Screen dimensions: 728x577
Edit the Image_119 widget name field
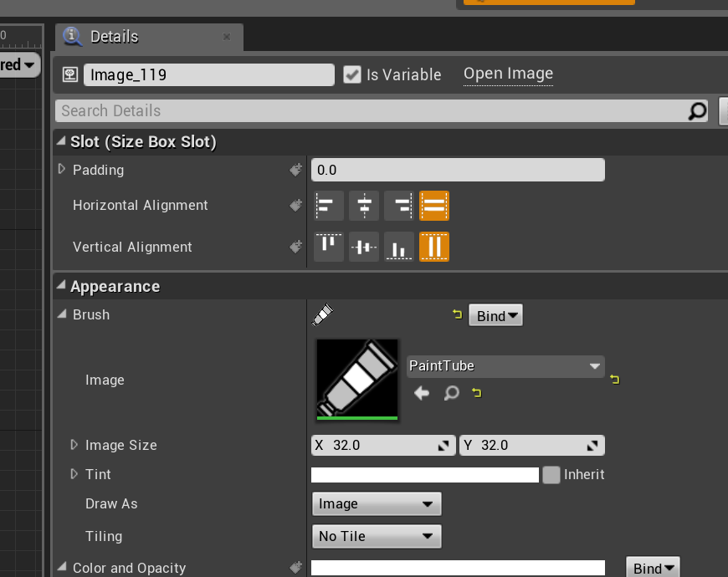pos(209,74)
